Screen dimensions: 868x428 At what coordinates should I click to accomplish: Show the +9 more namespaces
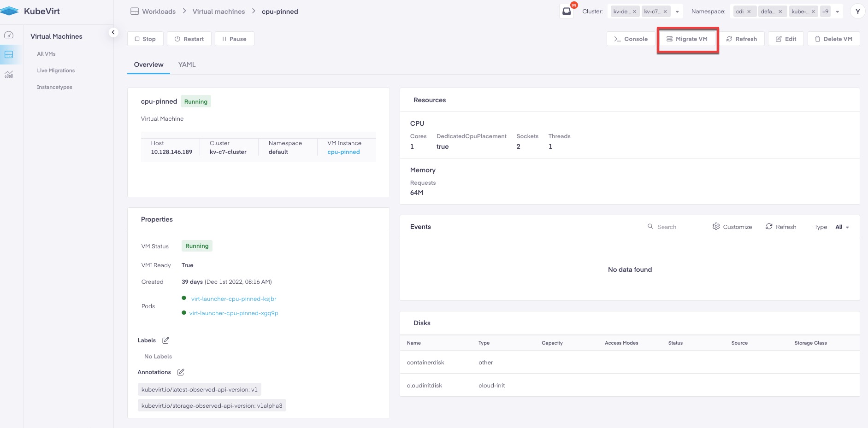point(825,12)
